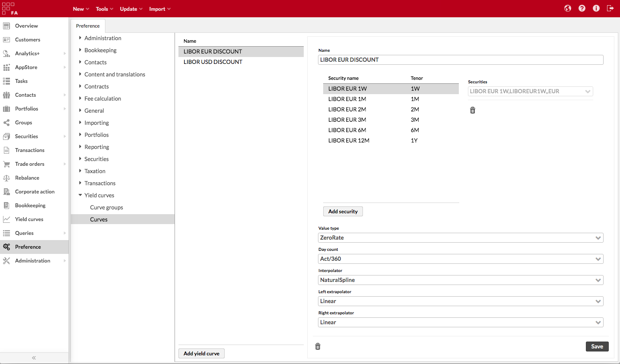Click the Analytics+ sidebar icon
This screenshot has height=364, width=620.
[x=6, y=54]
